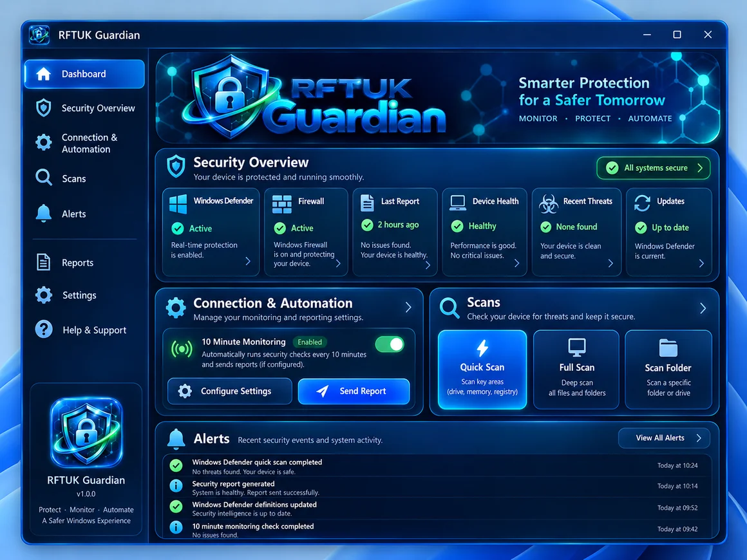Click info icon for Security report generated alert

coord(176,486)
